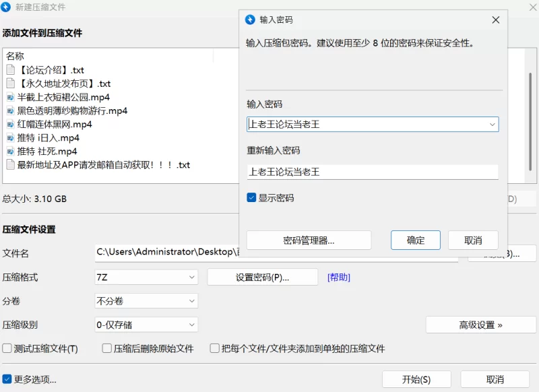Click 取消 at the bottom of main window
The height and width of the screenshot is (392, 539).
[x=495, y=379]
